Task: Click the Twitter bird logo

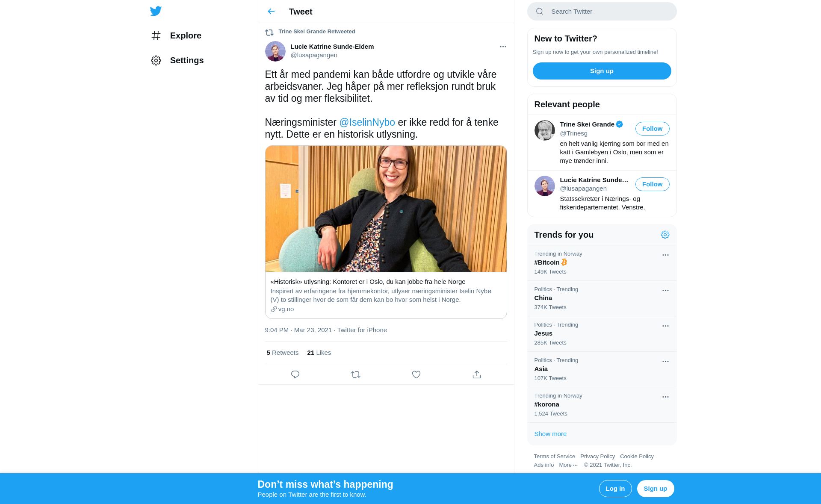Action: 156,11
